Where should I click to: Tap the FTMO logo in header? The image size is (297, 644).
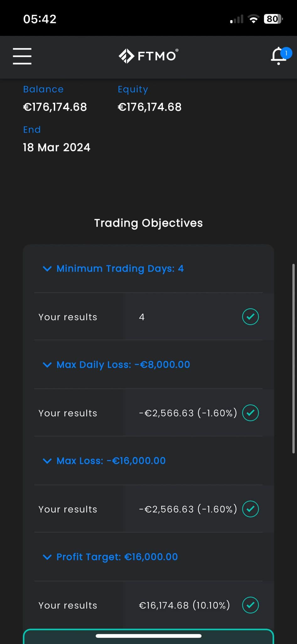pyautogui.click(x=148, y=56)
